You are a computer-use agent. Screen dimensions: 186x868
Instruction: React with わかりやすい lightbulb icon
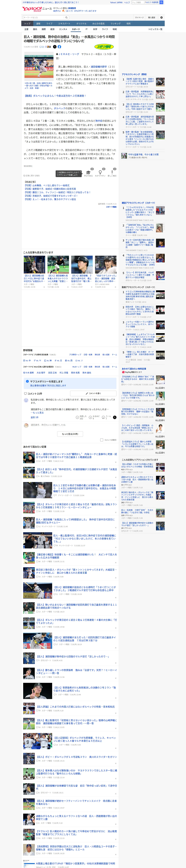click(100, 172)
